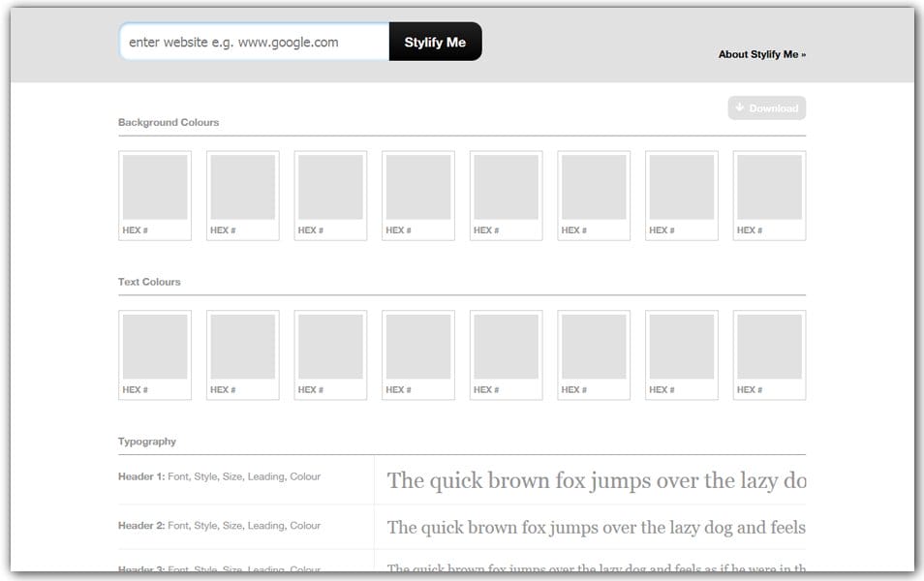Click the Header 2 sample text preview

[x=596, y=528]
